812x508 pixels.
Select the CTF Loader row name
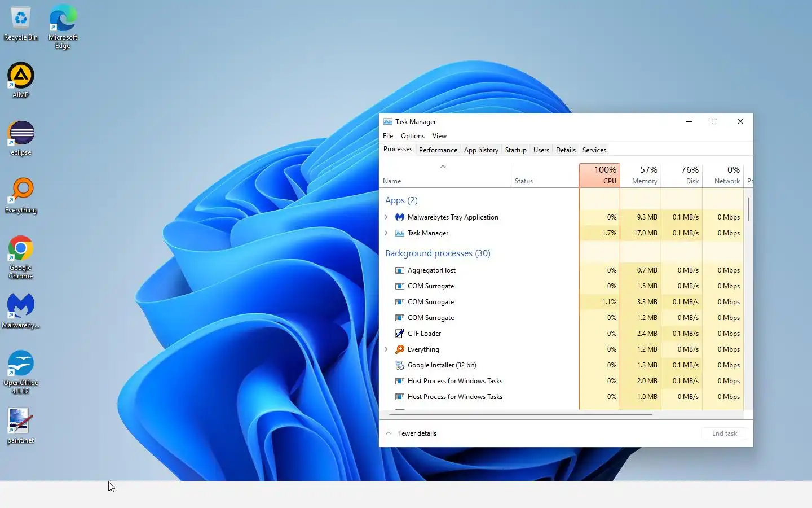tap(424, 334)
